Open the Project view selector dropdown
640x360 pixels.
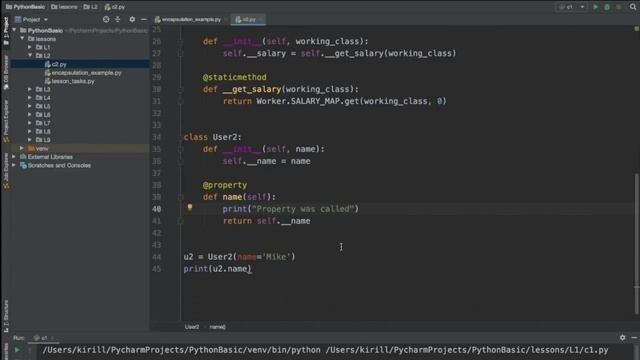(x=31, y=19)
